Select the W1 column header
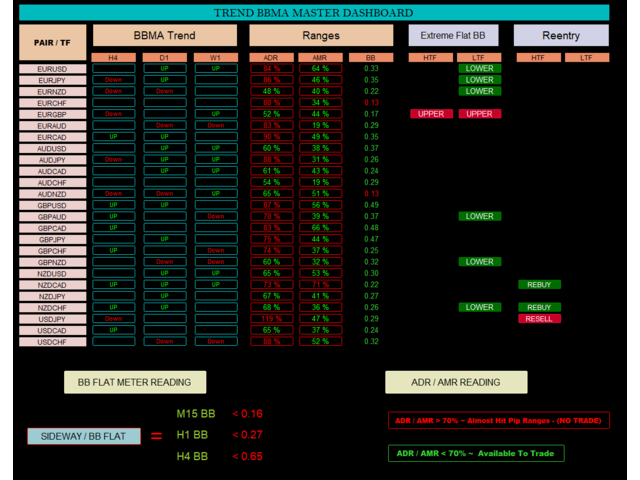 [x=216, y=58]
